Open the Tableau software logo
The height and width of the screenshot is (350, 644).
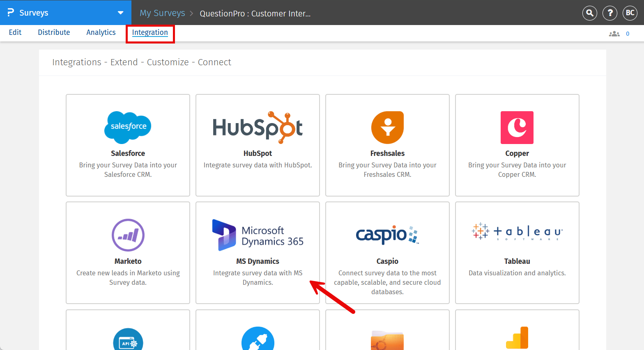pyautogui.click(x=517, y=232)
